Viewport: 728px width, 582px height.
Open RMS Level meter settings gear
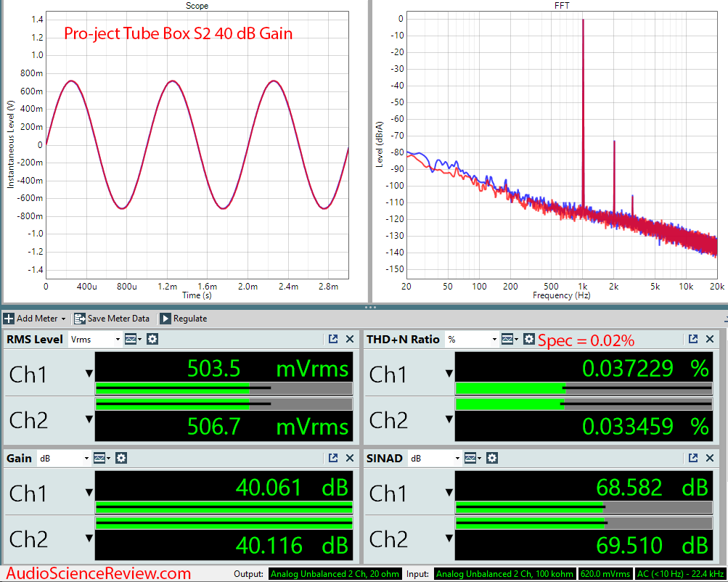[152, 340]
